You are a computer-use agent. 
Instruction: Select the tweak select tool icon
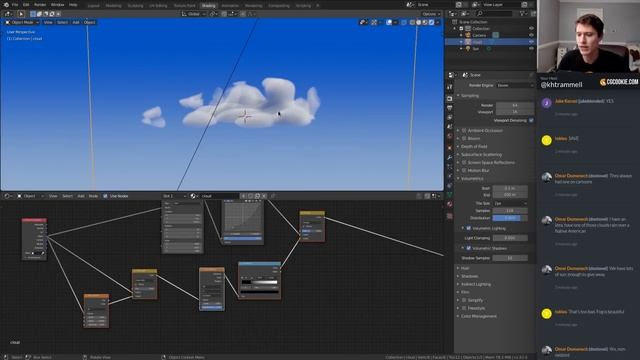pos(21,14)
